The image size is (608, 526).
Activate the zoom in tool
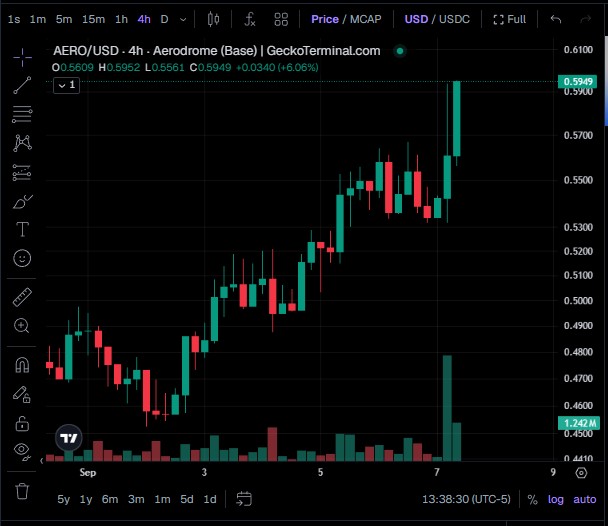click(22, 326)
